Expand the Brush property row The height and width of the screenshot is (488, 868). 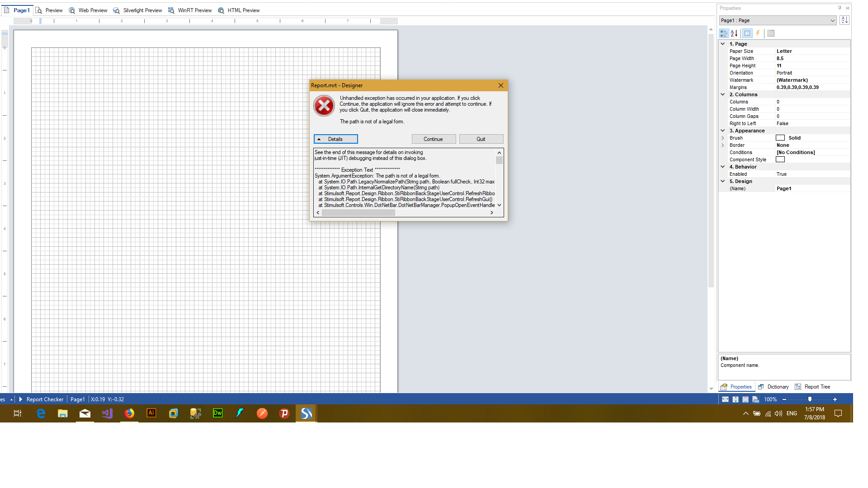[x=723, y=138]
